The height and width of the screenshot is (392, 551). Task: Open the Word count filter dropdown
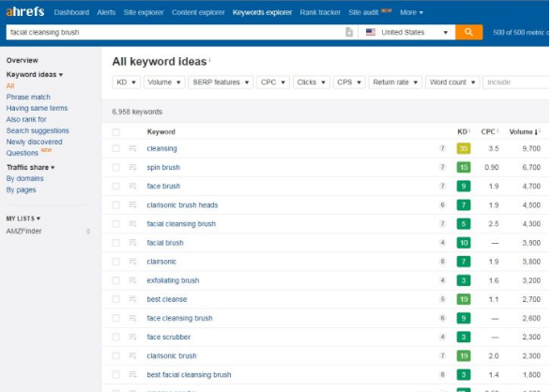tap(452, 83)
